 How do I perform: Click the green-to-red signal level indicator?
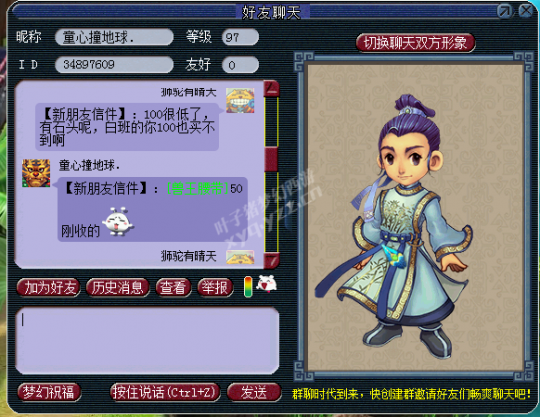(x=248, y=286)
